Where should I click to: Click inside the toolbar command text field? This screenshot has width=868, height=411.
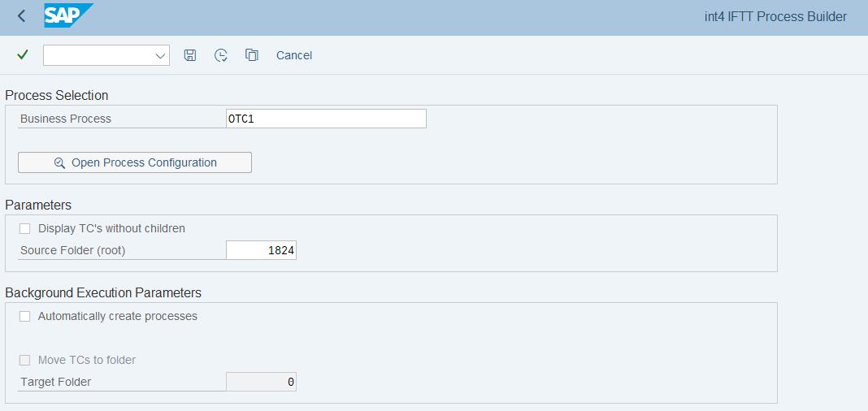click(98, 55)
